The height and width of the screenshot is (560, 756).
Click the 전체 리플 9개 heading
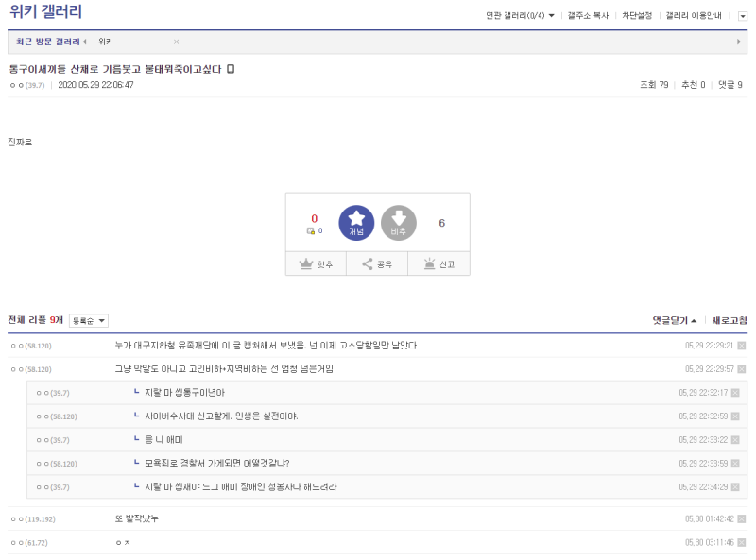pos(36,320)
